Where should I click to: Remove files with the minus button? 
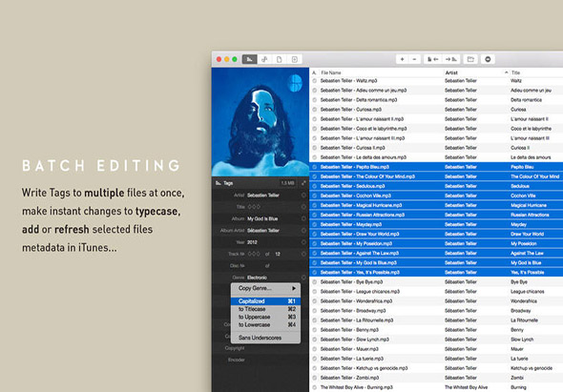[414, 59]
